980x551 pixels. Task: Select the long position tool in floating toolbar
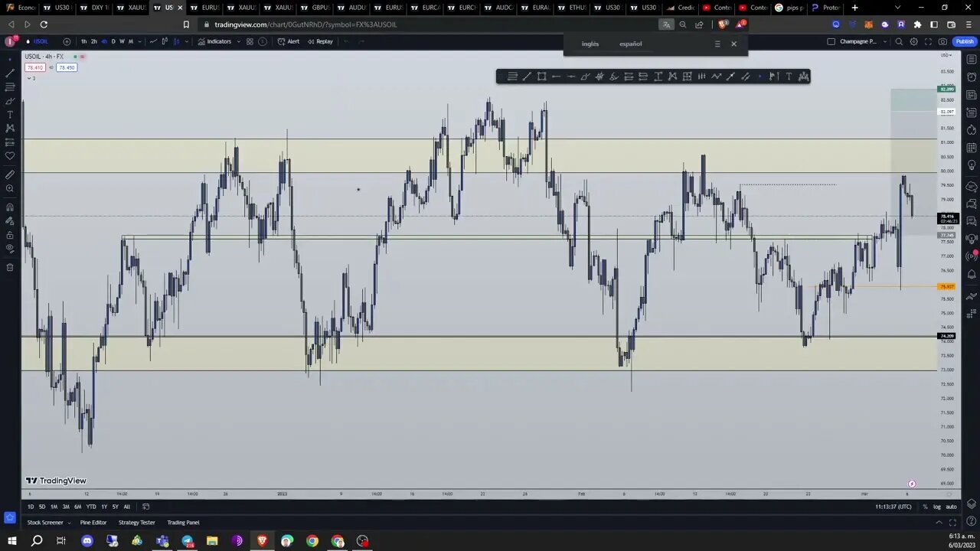tap(629, 76)
